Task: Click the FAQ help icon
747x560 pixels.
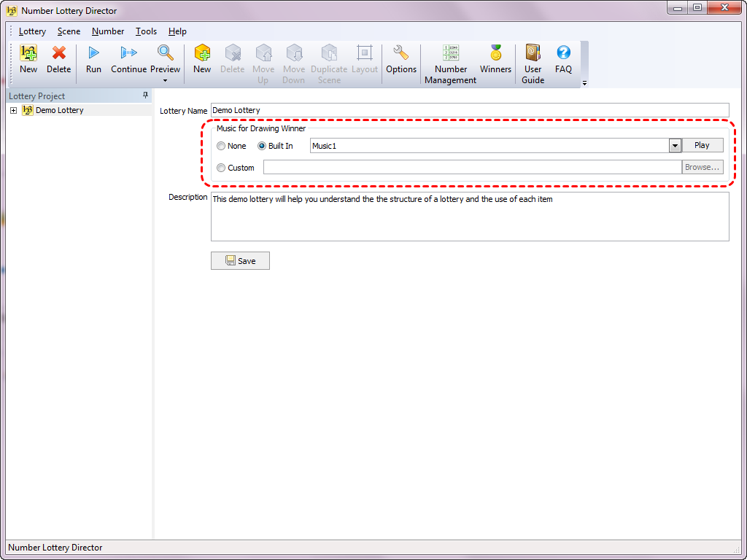Action: 563,54
